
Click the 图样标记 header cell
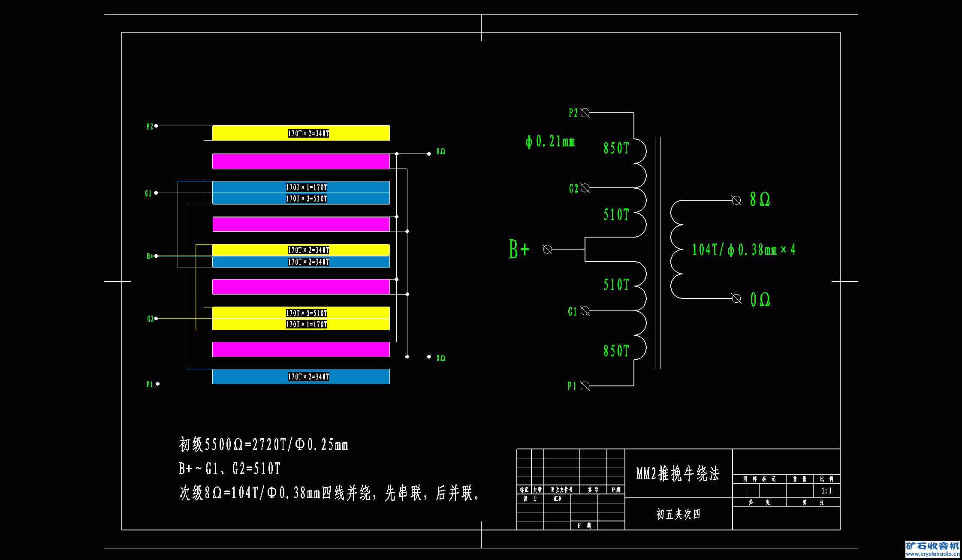point(759,479)
